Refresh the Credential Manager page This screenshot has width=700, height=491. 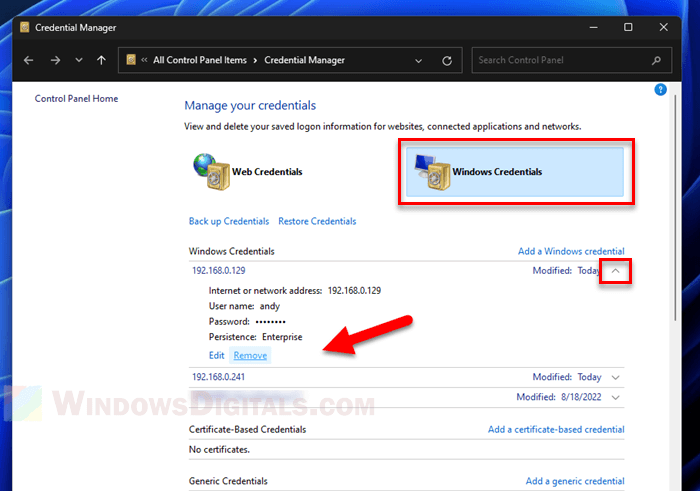click(447, 61)
